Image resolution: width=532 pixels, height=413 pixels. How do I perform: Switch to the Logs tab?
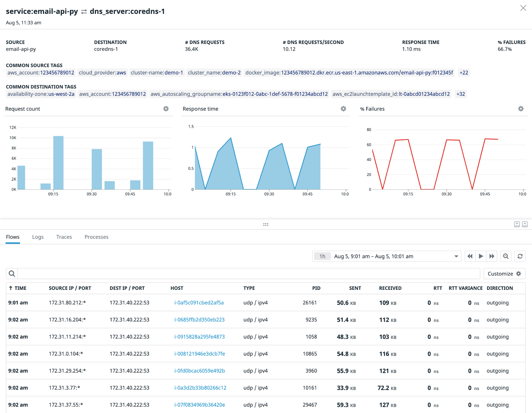pyautogui.click(x=38, y=237)
